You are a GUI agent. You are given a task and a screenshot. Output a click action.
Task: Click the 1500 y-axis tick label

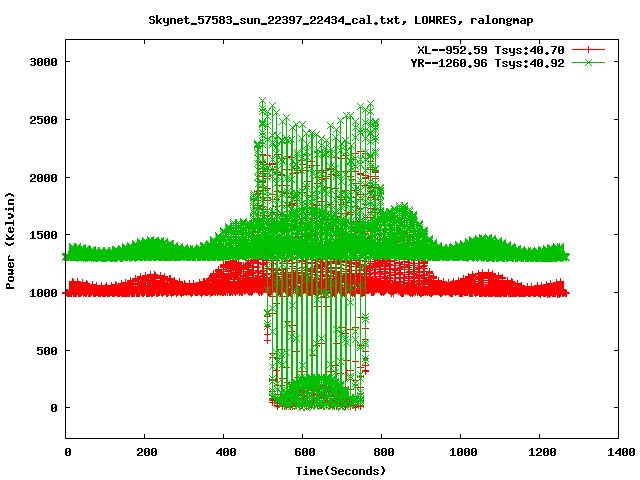point(43,236)
